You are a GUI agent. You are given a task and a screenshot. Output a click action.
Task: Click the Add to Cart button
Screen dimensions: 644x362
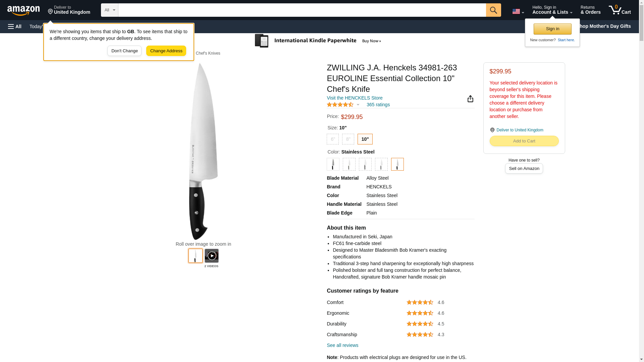tap(524, 141)
